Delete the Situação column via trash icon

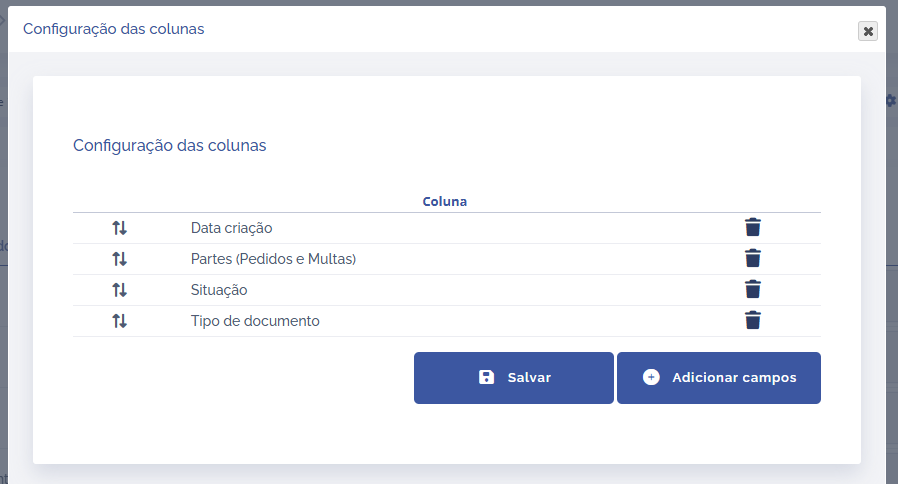[753, 290]
